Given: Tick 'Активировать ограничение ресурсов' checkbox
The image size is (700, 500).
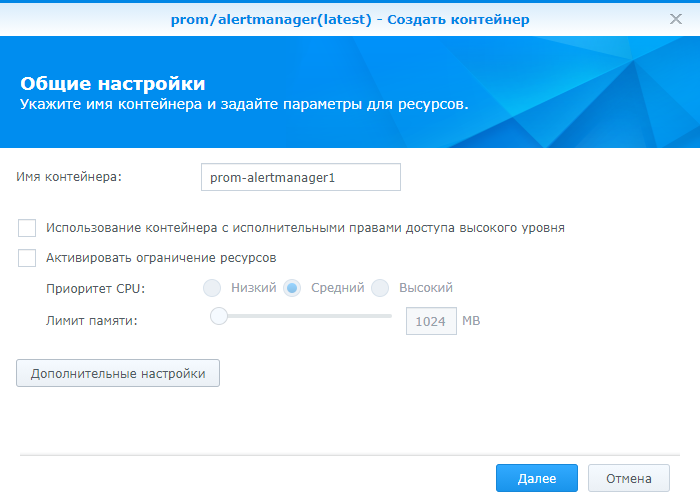Looking at the screenshot, I should 27,258.
